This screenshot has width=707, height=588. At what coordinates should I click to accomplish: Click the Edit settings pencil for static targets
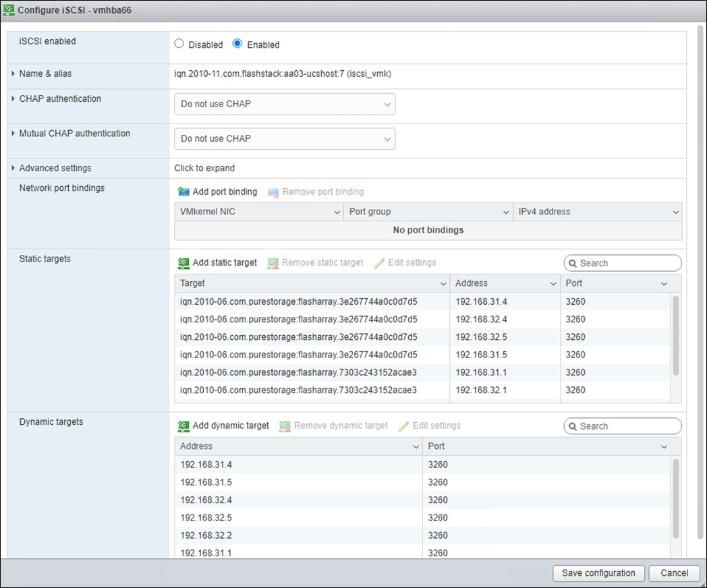point(378,262)
